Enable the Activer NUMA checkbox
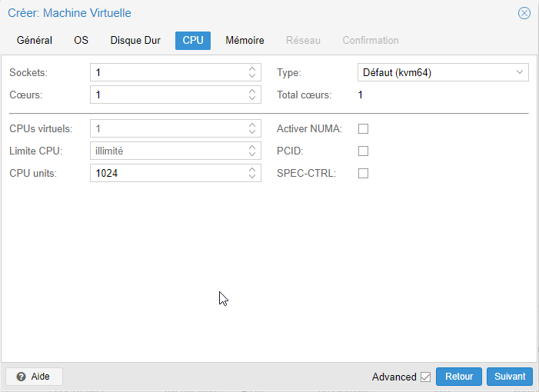Screen dimensions: 539x392 pyautogui.click(x=363, y=129)
